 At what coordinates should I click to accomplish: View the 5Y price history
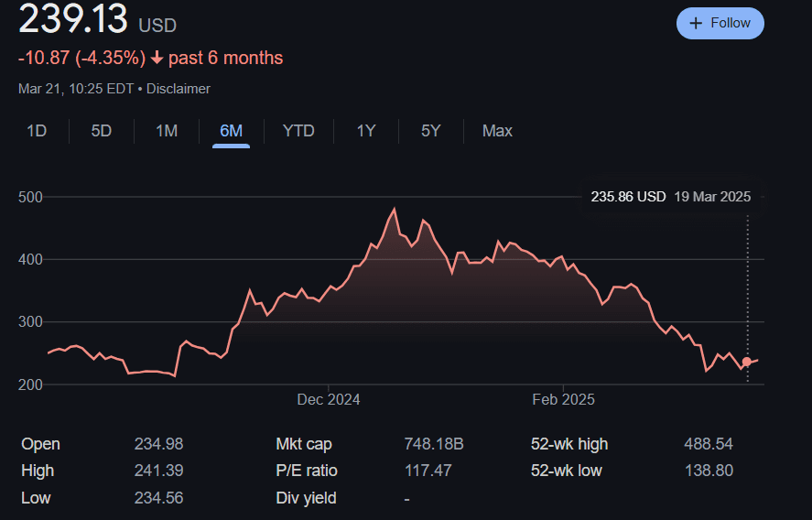(431, 131)
